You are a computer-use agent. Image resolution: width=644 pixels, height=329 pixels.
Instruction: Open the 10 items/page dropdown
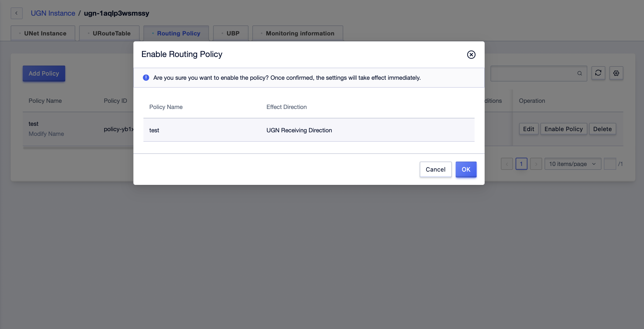tap(573, 164)
